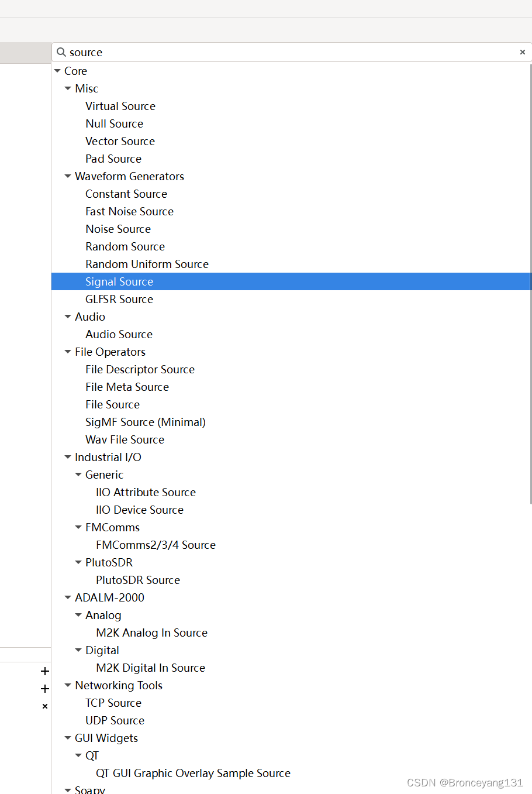Screen dimensions: 532x794
Task: Select the File Meta Source block
Action: [127, 387]
